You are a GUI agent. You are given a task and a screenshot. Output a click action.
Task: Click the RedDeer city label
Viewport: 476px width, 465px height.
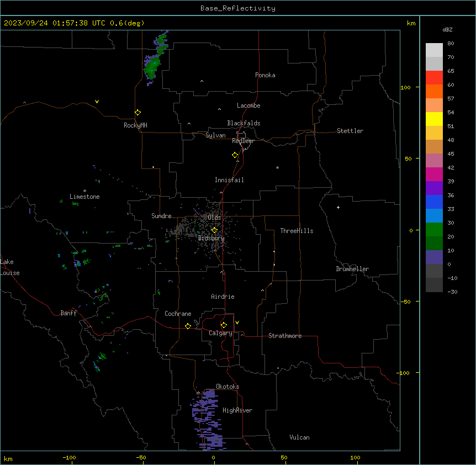243,141
